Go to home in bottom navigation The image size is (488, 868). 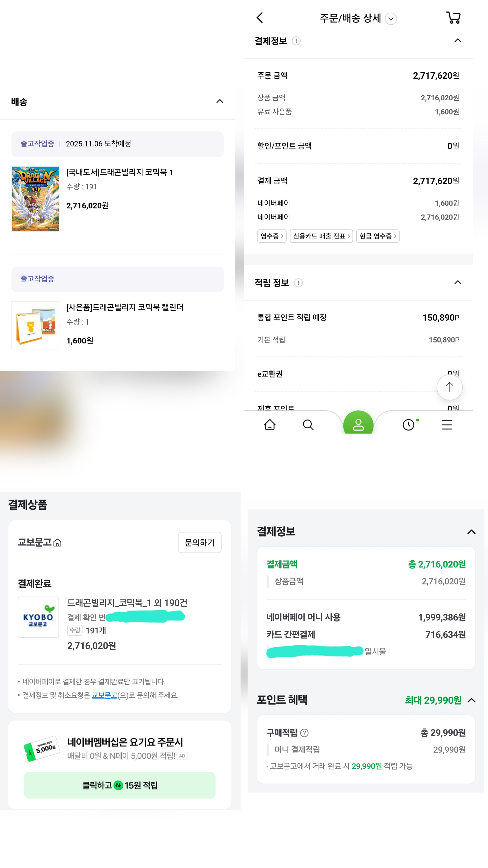270,425
